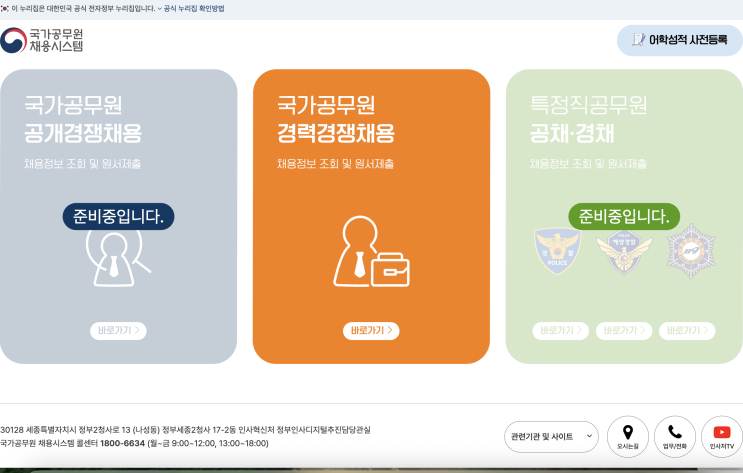The width and height of the screenshot is (743, 473).
Task: Click 바로가기 in 경력경쟁채용 card
Action: coord(371,330)
